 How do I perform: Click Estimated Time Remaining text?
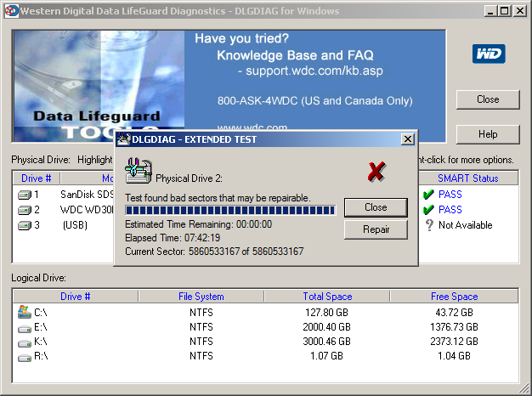tap(199, 224)
